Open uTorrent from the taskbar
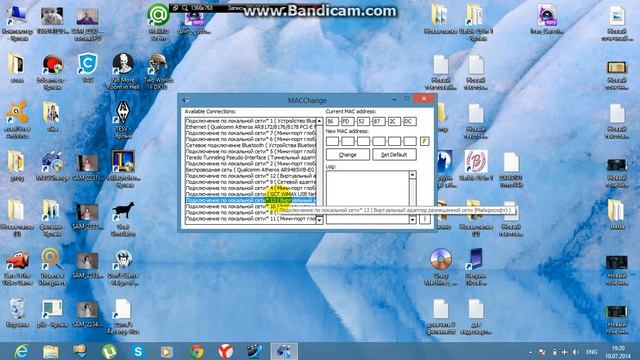640x360 pixels. [x=109, y=351]
